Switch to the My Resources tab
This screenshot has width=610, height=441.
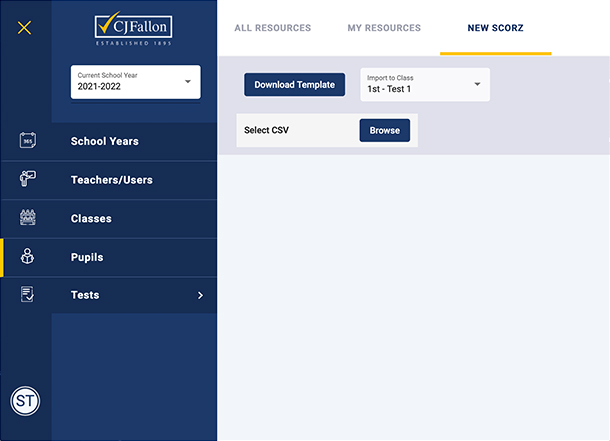[x=384, y=28]
